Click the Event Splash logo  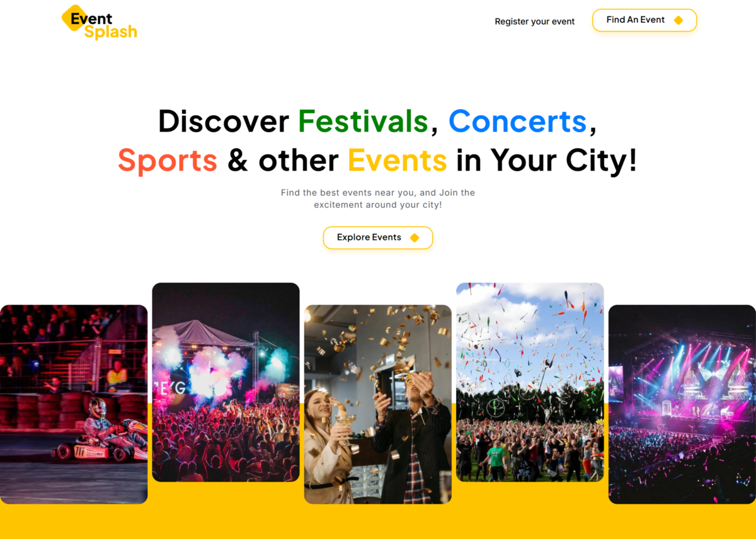coord(99,22)
